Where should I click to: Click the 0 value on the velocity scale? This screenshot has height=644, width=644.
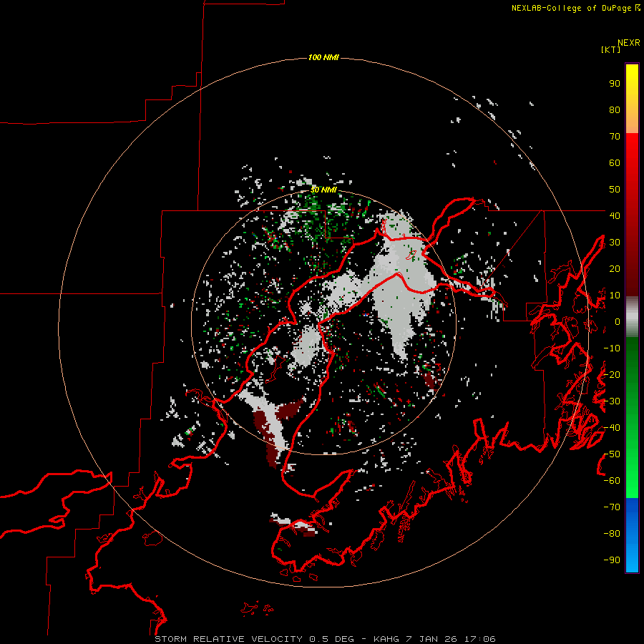click(x=618, y=322)
